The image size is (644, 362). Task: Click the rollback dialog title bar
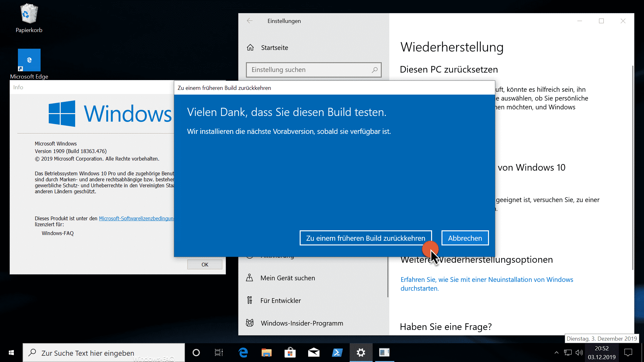[x=334, y=88]
